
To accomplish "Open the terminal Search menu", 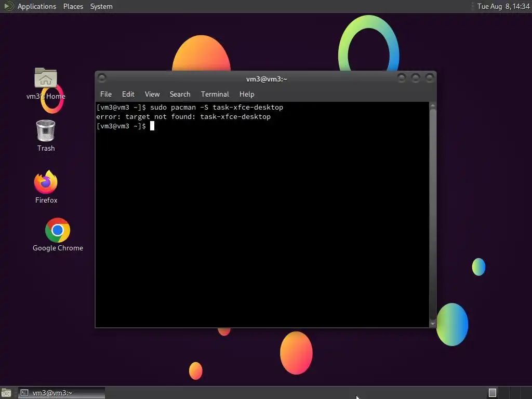I will (x=180, y=95).
